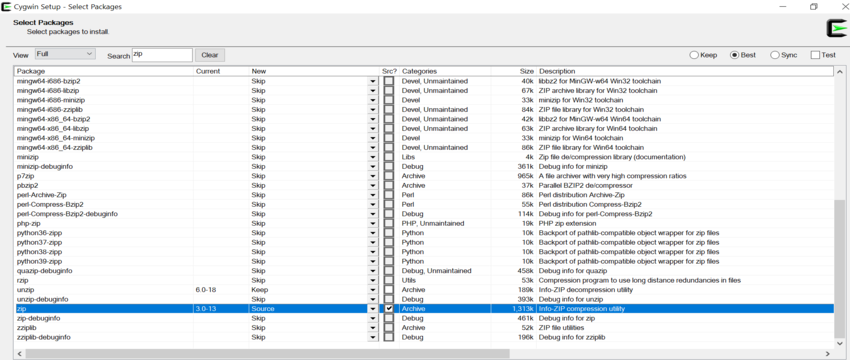Click the Clear button by the search box

210,55
